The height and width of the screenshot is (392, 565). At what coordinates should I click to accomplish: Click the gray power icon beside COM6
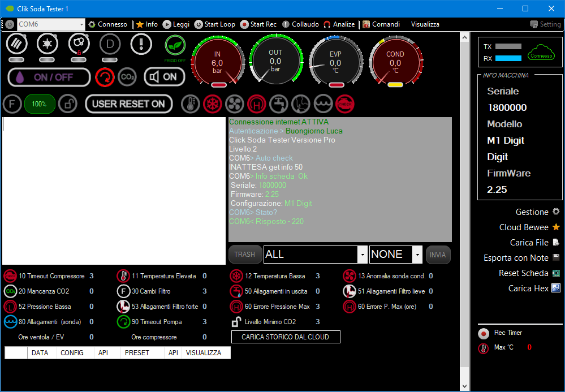10,24
